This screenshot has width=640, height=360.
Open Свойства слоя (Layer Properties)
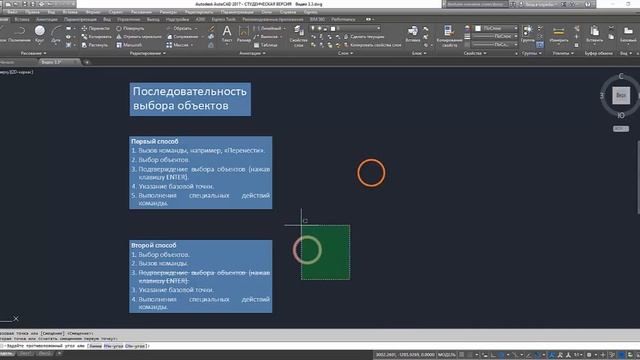(298, 36)
